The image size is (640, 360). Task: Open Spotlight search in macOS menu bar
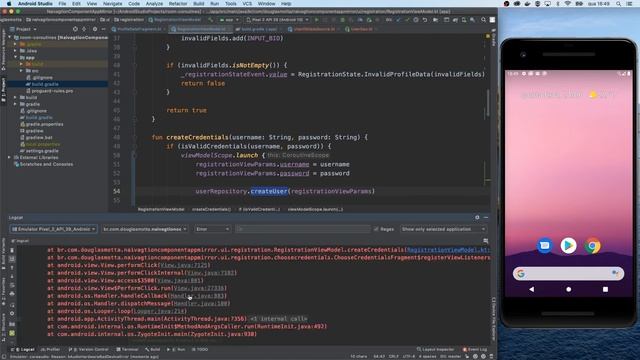tap(619, 4)
